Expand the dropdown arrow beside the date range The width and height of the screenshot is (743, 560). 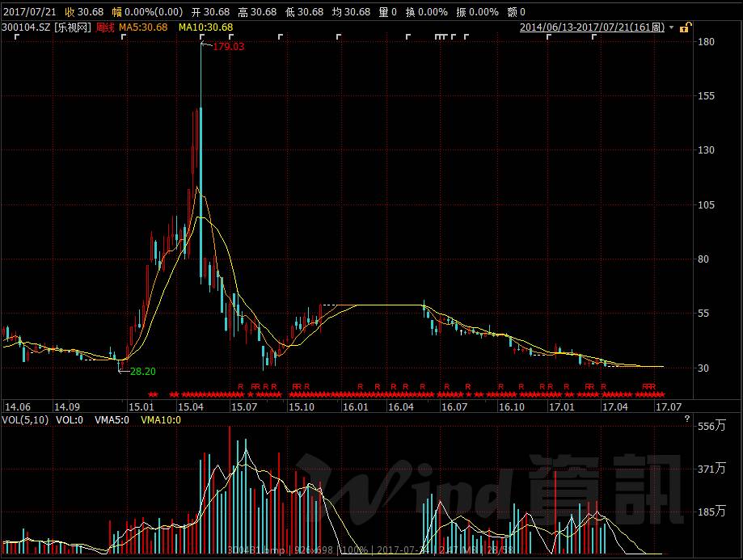(x=671, y=27)
